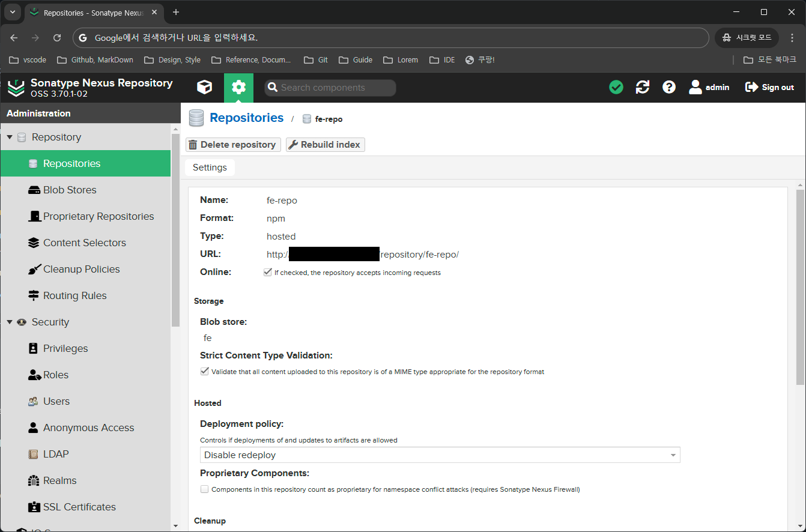Open the Lorem bookmark folder
The height and width of the screenshot is (532, 806).
coord(400,59)
